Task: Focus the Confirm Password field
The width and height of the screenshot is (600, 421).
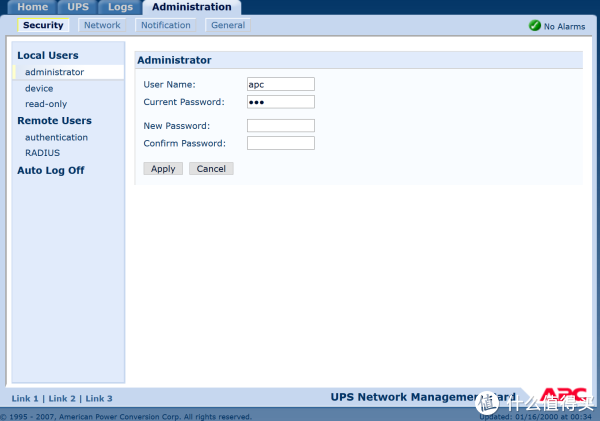Action: [281, 143]
